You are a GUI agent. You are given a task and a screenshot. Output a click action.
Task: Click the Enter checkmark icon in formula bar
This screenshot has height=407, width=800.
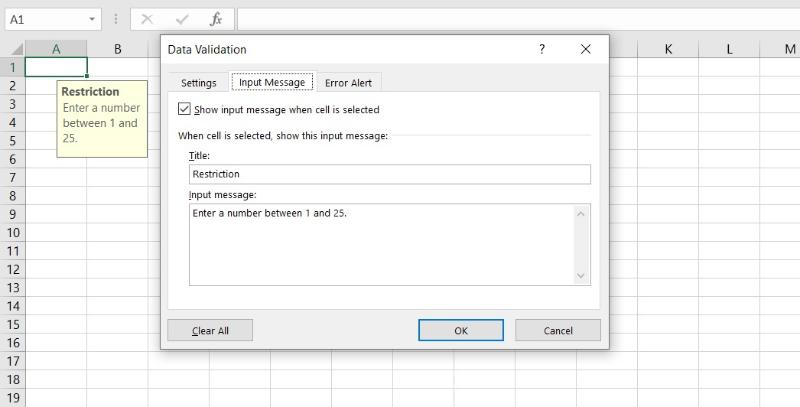pos(181,19)
